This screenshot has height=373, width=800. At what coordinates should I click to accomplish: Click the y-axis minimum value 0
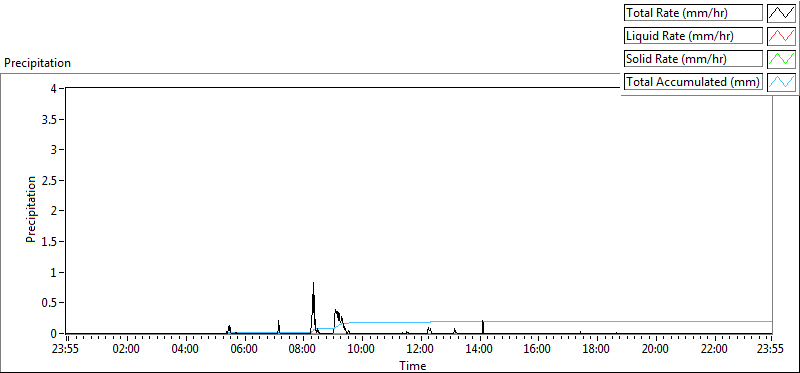click(x=54, y=334)
